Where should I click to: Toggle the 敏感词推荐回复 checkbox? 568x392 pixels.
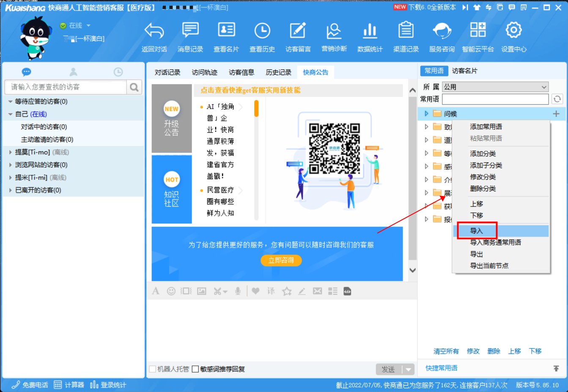(x=195, y=369)
